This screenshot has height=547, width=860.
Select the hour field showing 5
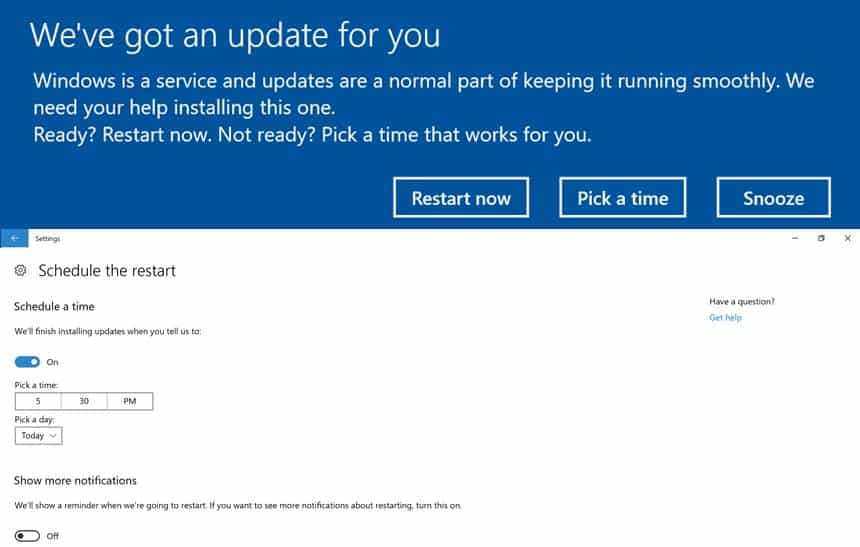coord(38,401)
